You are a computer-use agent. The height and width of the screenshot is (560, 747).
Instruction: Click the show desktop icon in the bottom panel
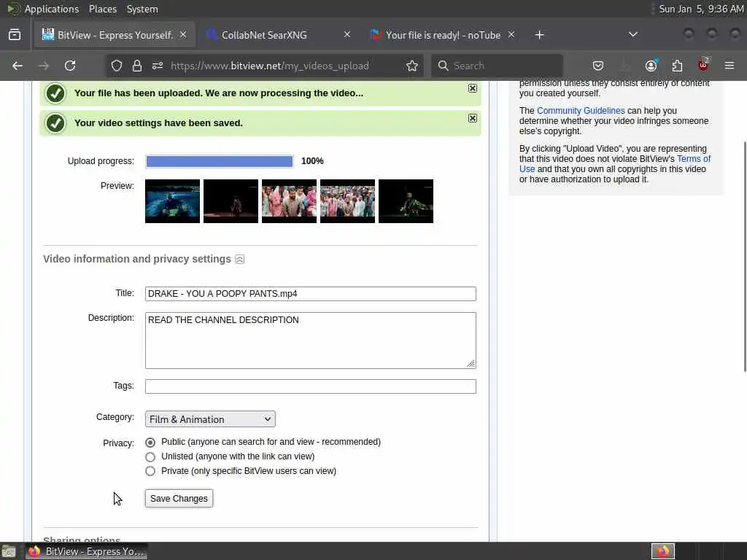9,551
